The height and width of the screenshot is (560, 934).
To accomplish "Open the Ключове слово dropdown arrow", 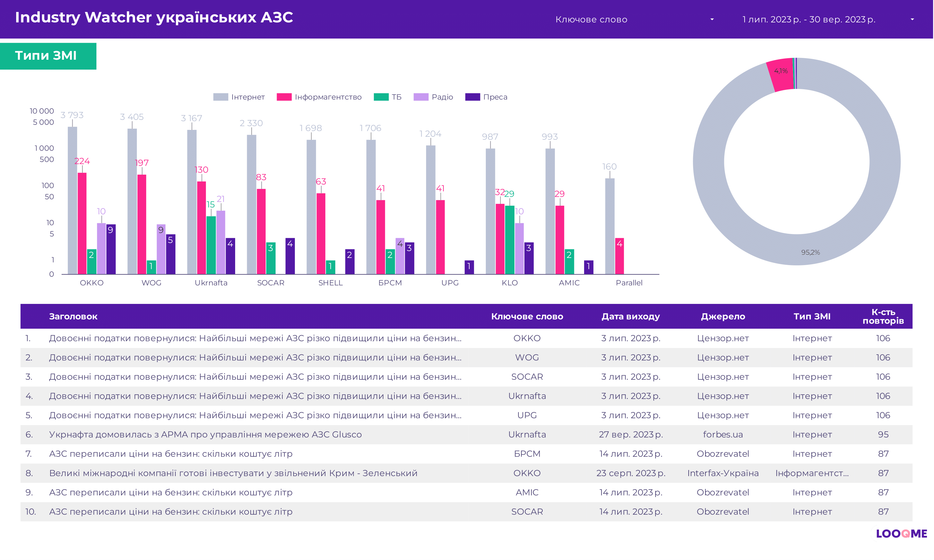I will click(x=712, y=19).
